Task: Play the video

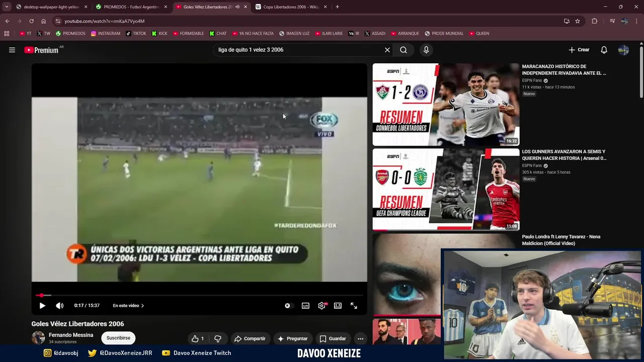Action: pos(42,306)
